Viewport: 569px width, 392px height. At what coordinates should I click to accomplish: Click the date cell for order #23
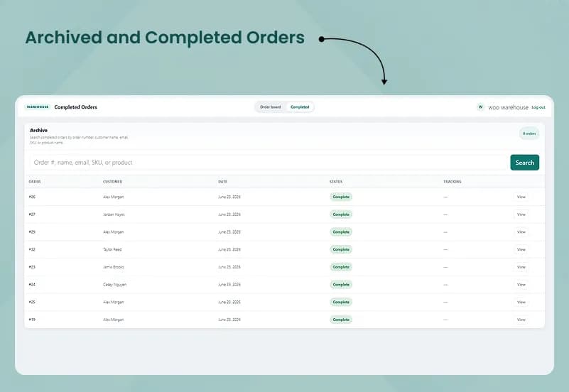229,267
